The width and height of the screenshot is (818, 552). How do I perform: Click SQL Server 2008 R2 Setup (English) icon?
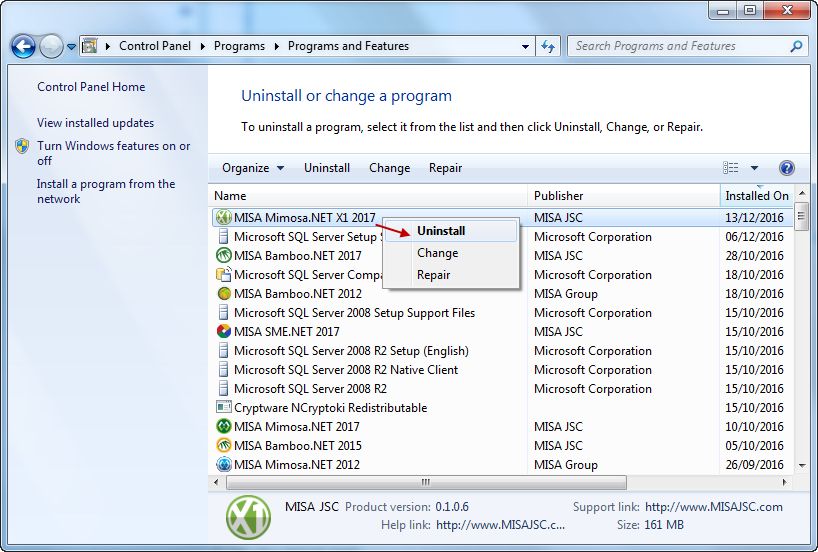pos(224,351)
